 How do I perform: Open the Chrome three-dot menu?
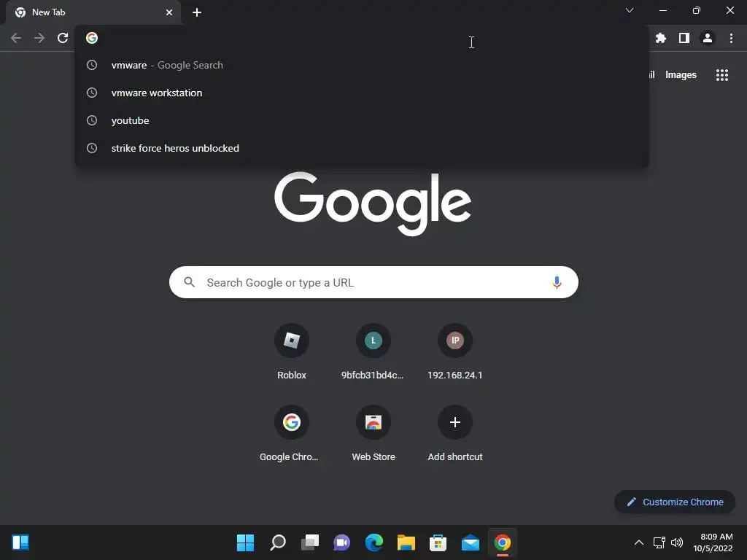[731, 38]
